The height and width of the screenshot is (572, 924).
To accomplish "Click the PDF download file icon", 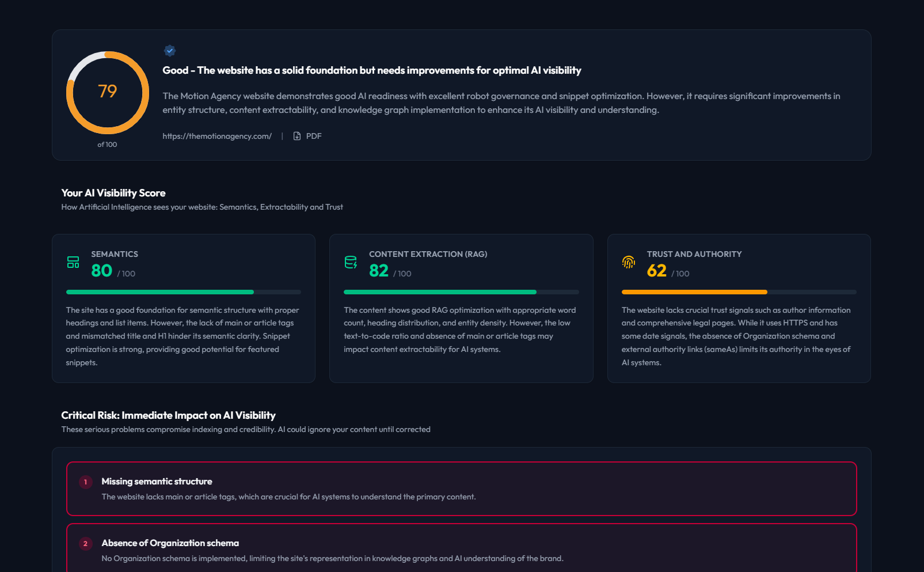I will click(x=297, y=136).
